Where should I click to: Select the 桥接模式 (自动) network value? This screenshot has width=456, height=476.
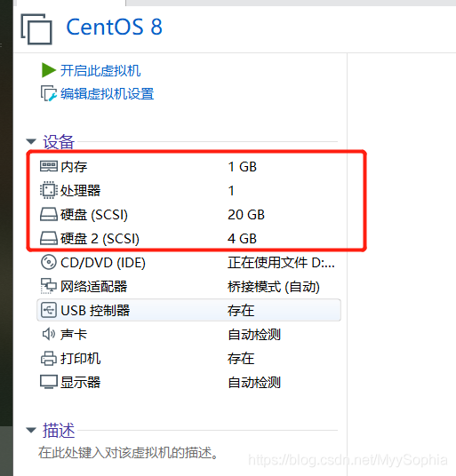click(274, 287)
